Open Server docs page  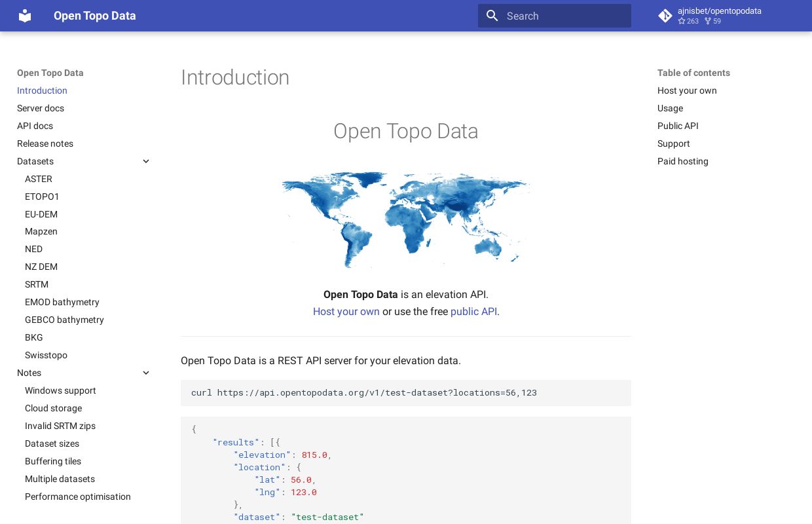41,108
